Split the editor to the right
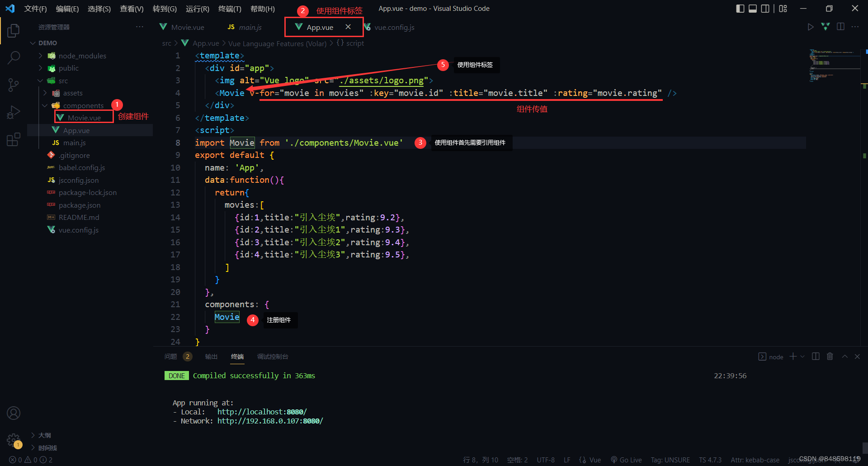 [x=840, y=27]
